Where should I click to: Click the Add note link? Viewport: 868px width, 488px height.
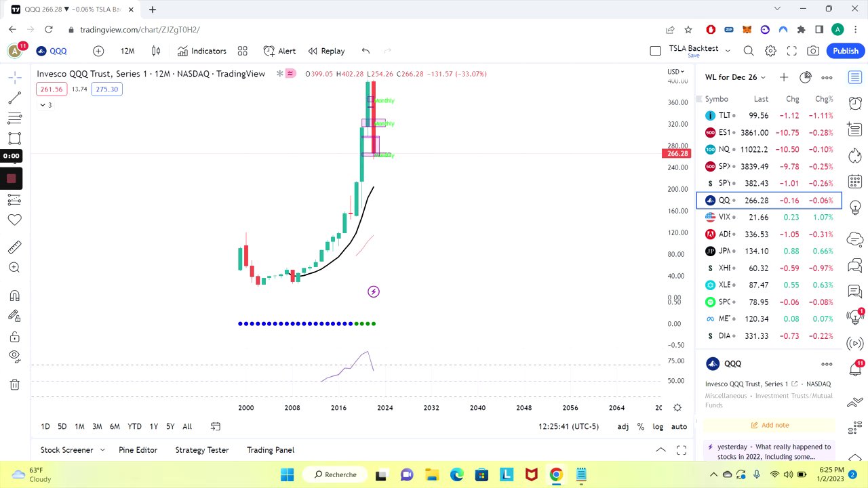[769, 425]
